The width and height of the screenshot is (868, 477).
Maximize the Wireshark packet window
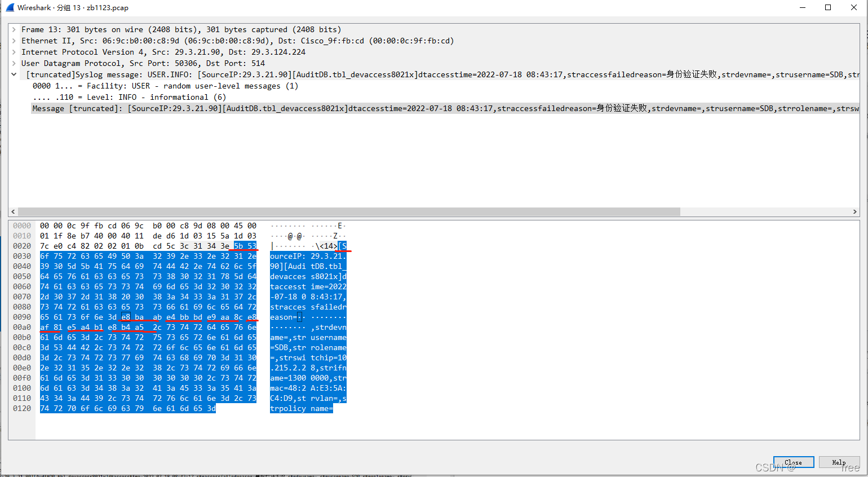tap(828, 7)
